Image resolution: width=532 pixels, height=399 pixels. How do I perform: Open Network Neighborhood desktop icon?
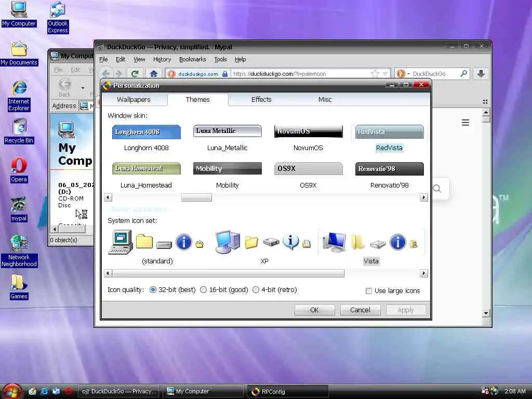point(19,251)
